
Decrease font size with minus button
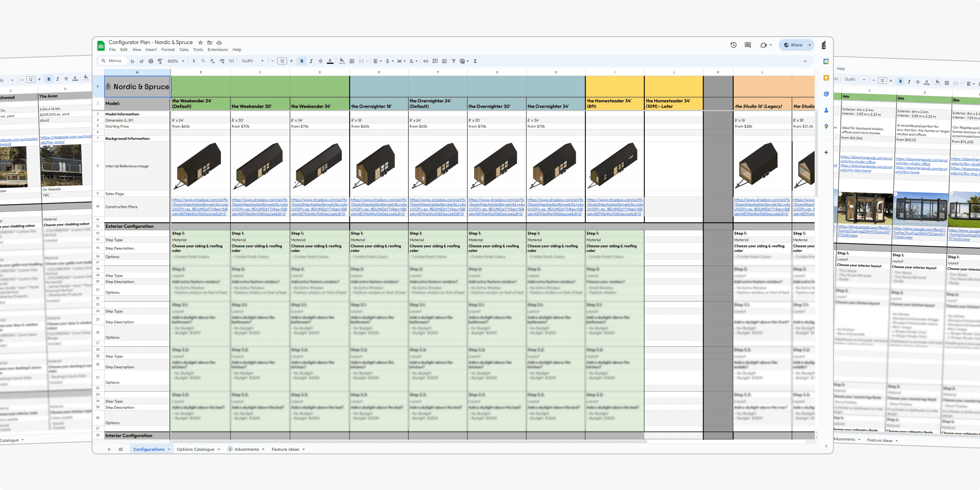tap(273, 61)
